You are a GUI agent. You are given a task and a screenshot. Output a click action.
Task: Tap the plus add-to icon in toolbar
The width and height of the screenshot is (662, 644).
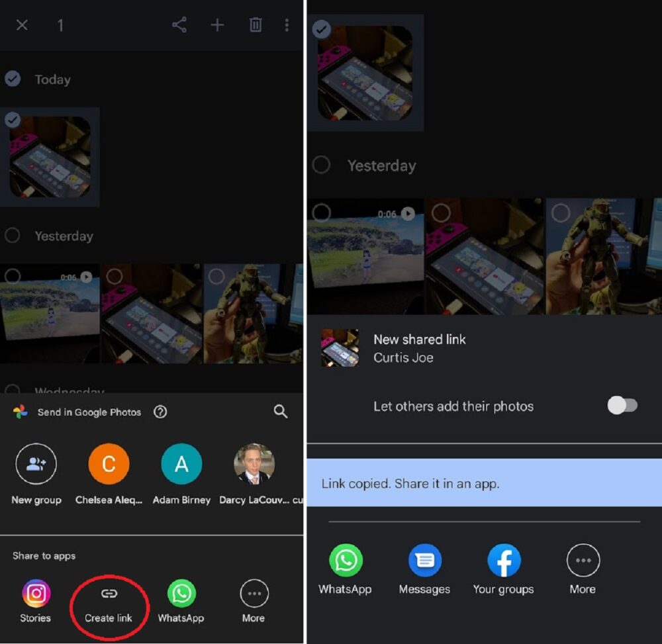pyautogui.click(x=217, y=25)
